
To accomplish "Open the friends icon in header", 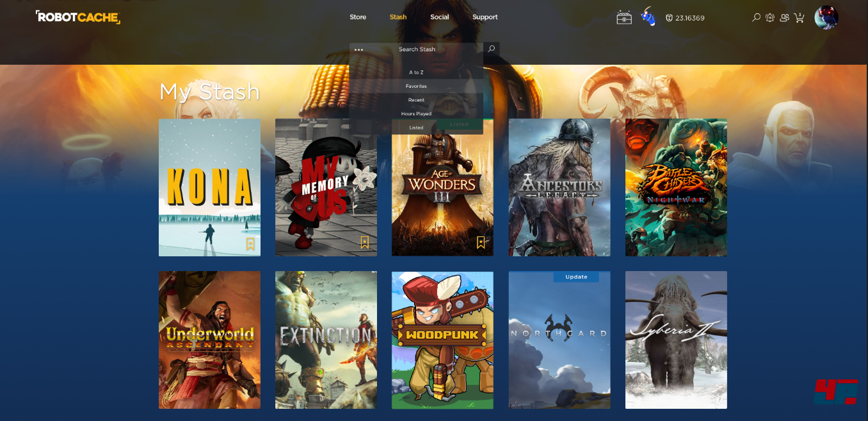I will click(x=784, y=17).
